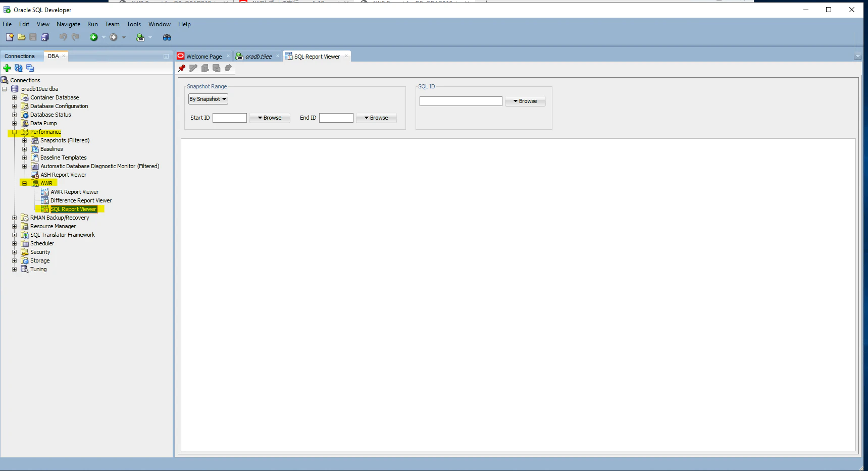Click the pencil edit icon in report toolbar
This screenshot has height=471, width=868.
click(x=193, y=68)
